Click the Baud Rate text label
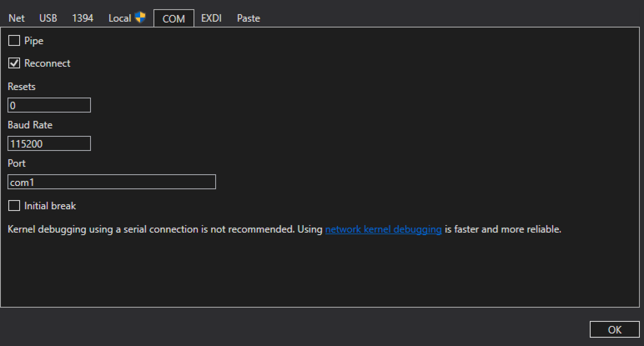 tap(30, 125)
